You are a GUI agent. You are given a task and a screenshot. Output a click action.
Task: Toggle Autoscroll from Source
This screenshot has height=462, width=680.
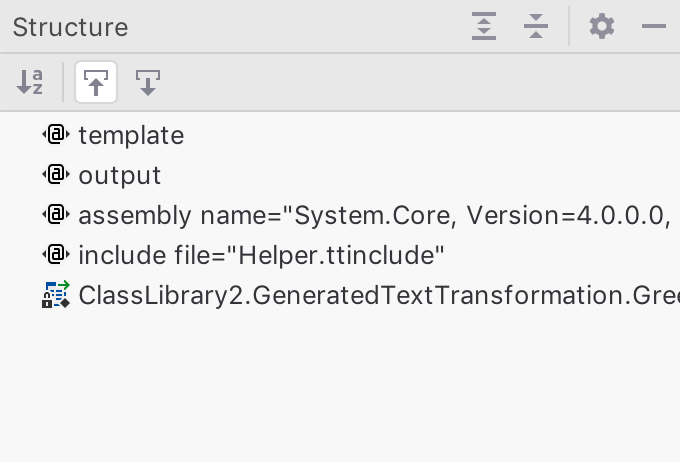click(148, 82)
